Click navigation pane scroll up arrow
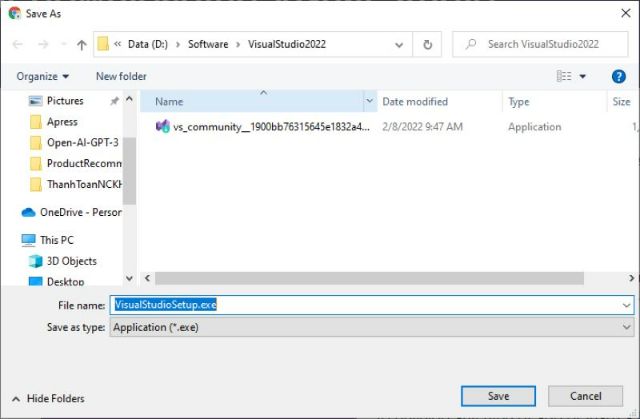Image resolution: width=640 pixels, height=419 pixels. coord(129,99)
